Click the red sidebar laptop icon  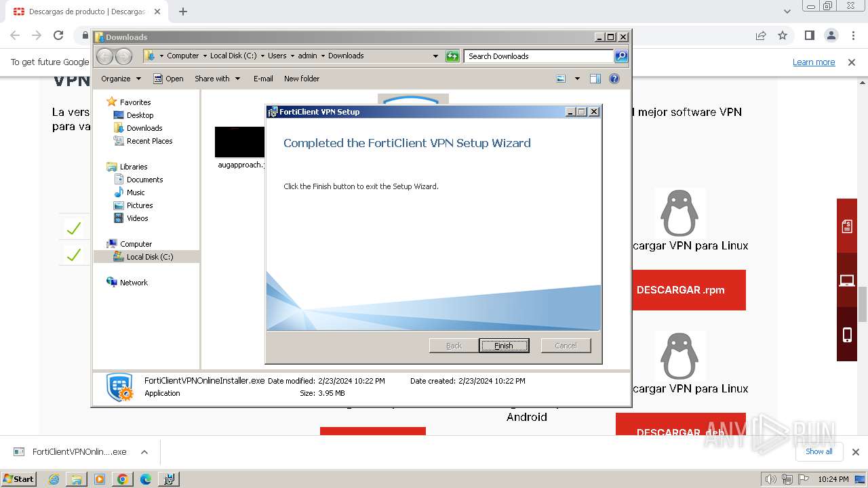pyautogui.click(x=847, y=280)
